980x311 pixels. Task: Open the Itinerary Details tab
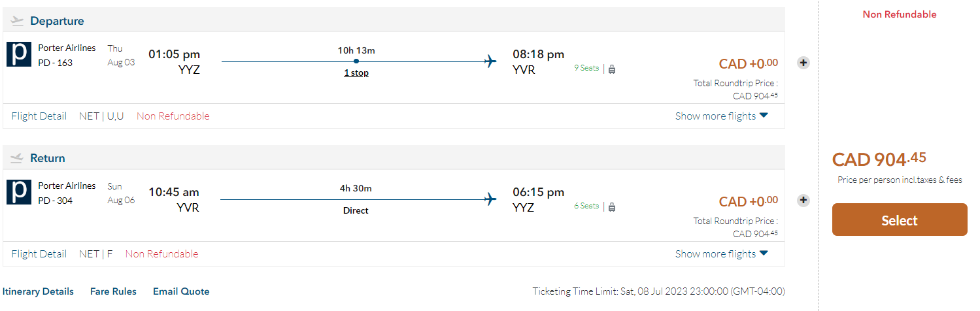(38, 291)
